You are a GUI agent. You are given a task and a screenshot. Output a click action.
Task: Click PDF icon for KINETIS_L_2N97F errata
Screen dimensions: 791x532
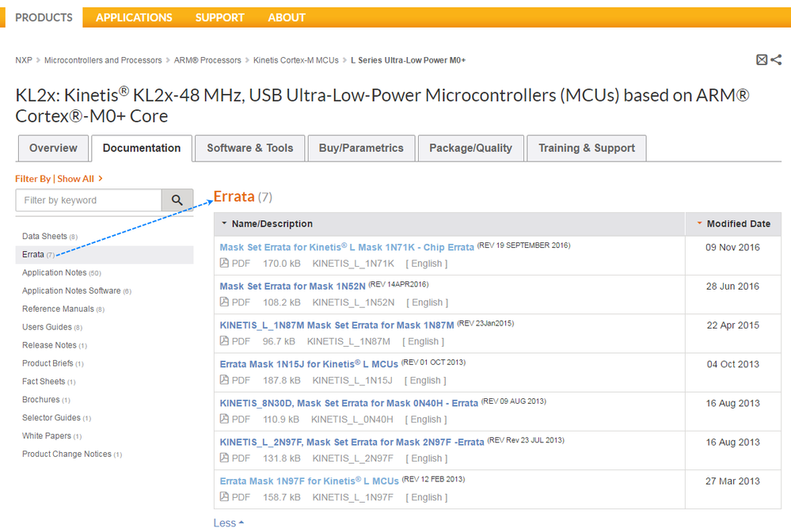point(225,458)
